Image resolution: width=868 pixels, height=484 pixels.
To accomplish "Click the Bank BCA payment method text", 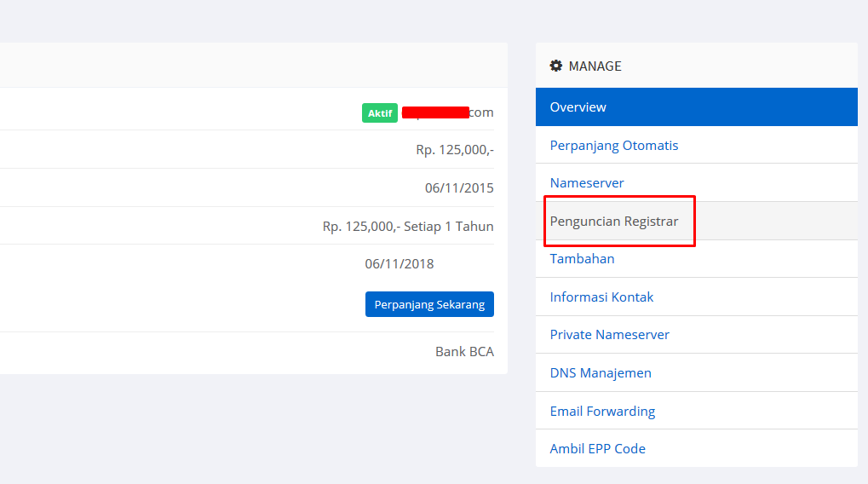I will (x=464, y=352).
